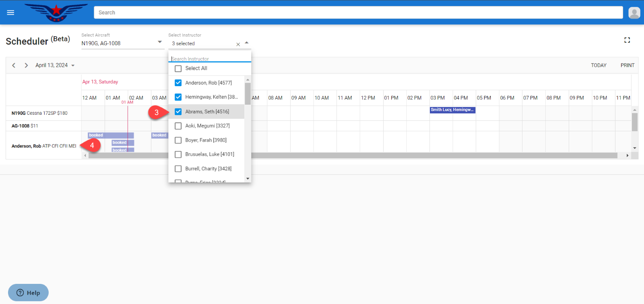This screenshot has height=304, width=644.
Task: Check the Select All checkbox
Action: tap(178, 68)
